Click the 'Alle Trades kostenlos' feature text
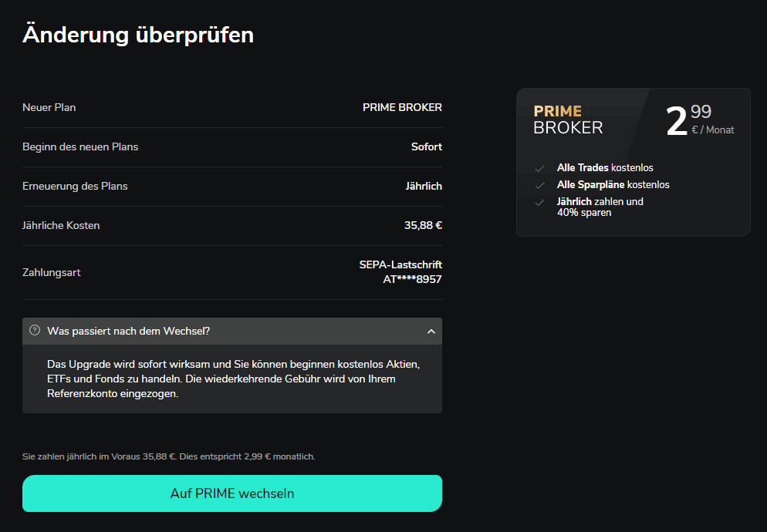This screenshot has height=532, width=767. [x=605, y=168]
